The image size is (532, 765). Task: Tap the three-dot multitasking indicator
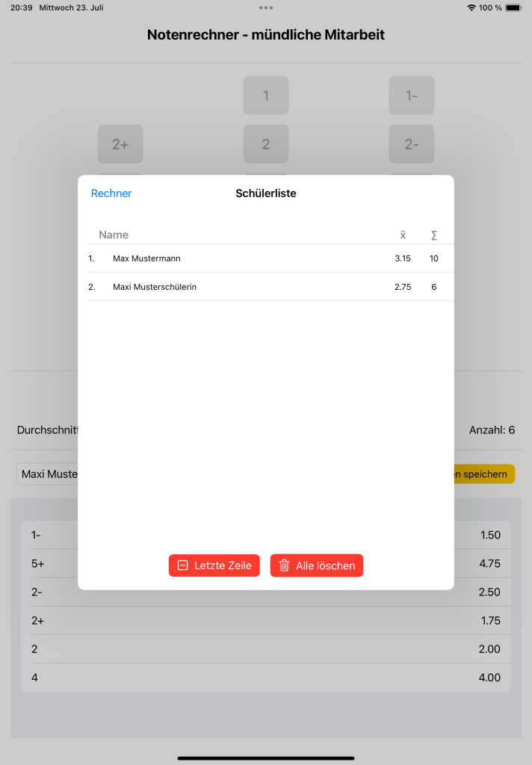(266, 7)
